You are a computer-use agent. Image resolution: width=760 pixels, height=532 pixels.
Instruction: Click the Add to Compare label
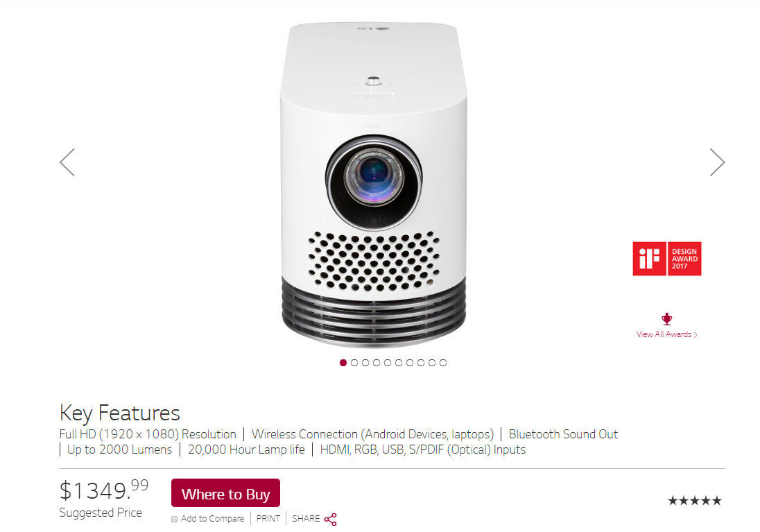[212, 518]
